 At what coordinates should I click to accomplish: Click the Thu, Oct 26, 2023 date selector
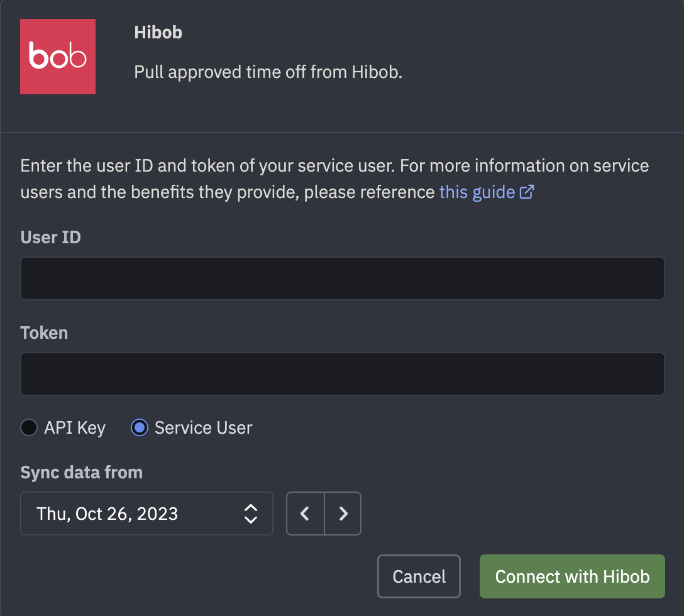[146, 514]
